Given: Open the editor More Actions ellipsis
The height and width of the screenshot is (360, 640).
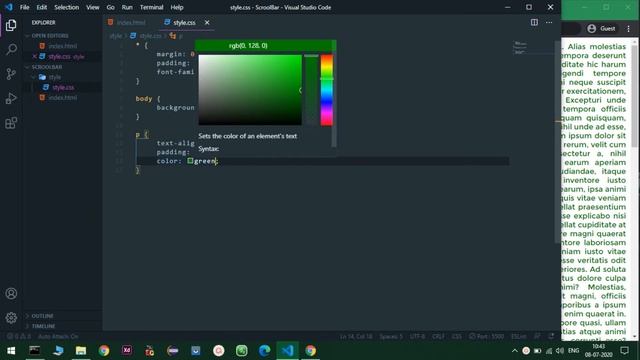Looking at the screenshot, I should [x=549, y=22].
